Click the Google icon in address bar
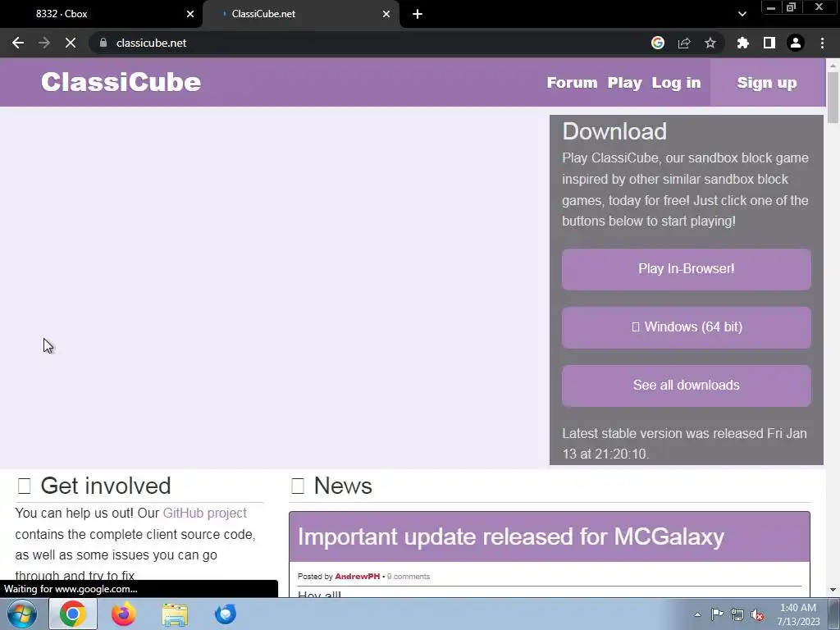The height and width of the screenshot is (630, 840). click(x=658, y=43)
